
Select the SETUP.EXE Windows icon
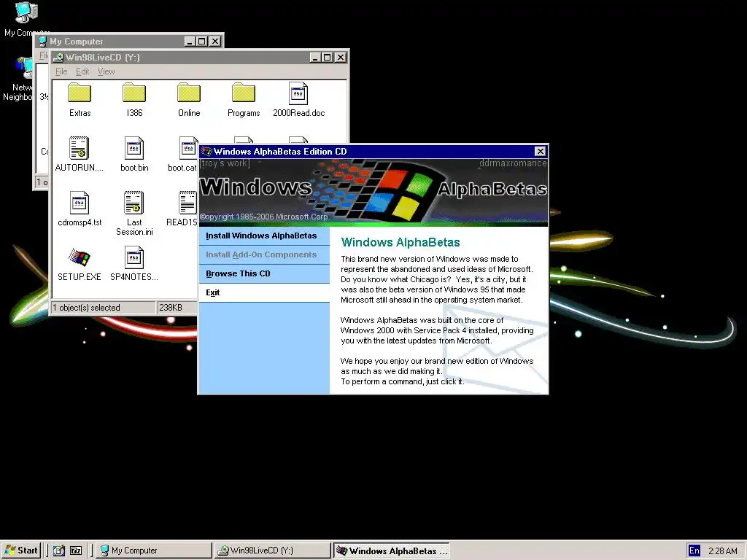[x=79, y=257]
